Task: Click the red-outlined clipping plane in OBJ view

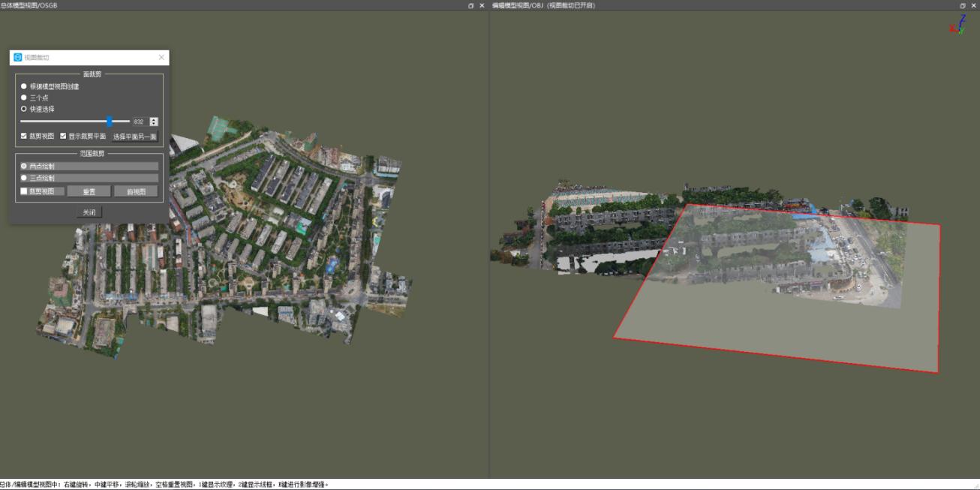Action: (777, 289)
